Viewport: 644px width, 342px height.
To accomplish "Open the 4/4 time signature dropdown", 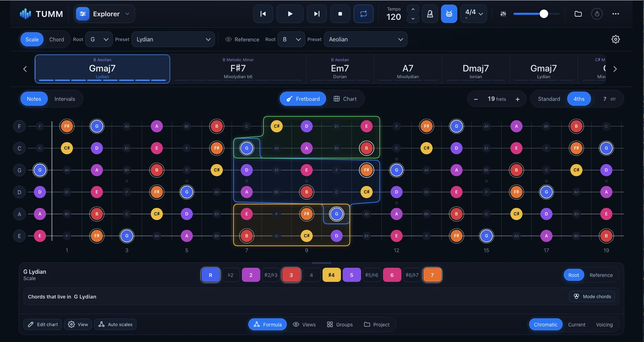I will [473, 14].
